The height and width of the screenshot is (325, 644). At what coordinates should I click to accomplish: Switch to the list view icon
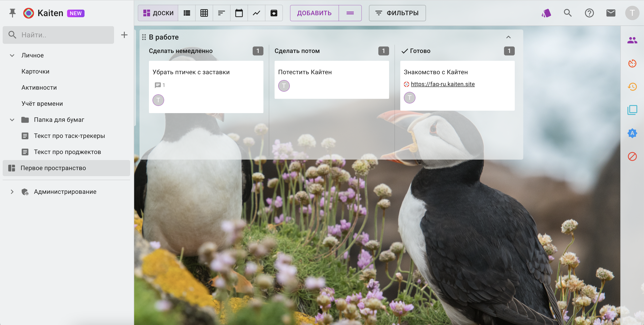click(x=187, y=13)
